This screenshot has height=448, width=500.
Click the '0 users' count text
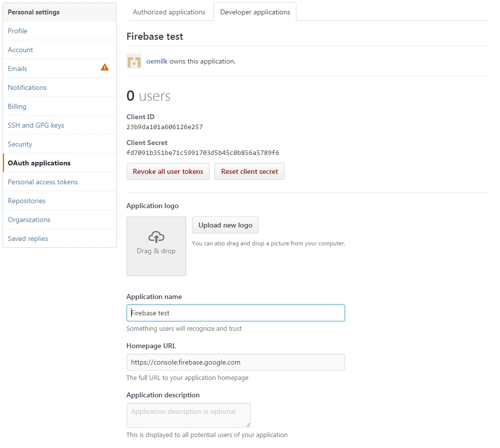(x=148, y=96)
